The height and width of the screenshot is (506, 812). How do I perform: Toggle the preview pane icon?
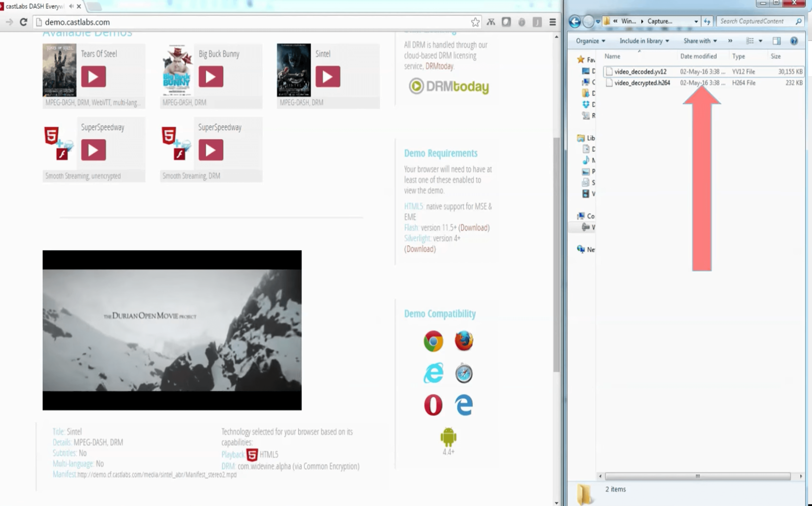pos(776,41)
